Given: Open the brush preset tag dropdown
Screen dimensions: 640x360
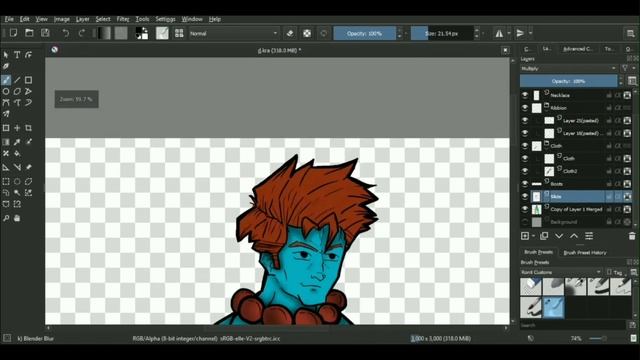Looking at the screenshot, I should (x=561, y=272).
